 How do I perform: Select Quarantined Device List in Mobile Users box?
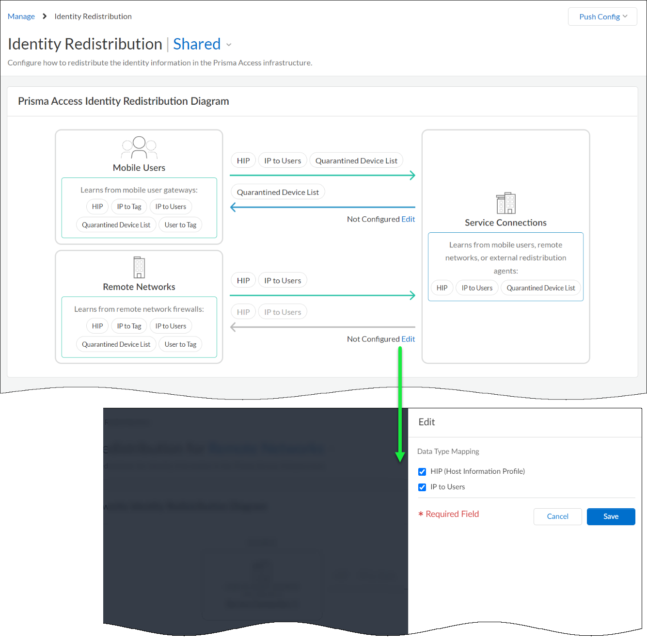point(116,225)
